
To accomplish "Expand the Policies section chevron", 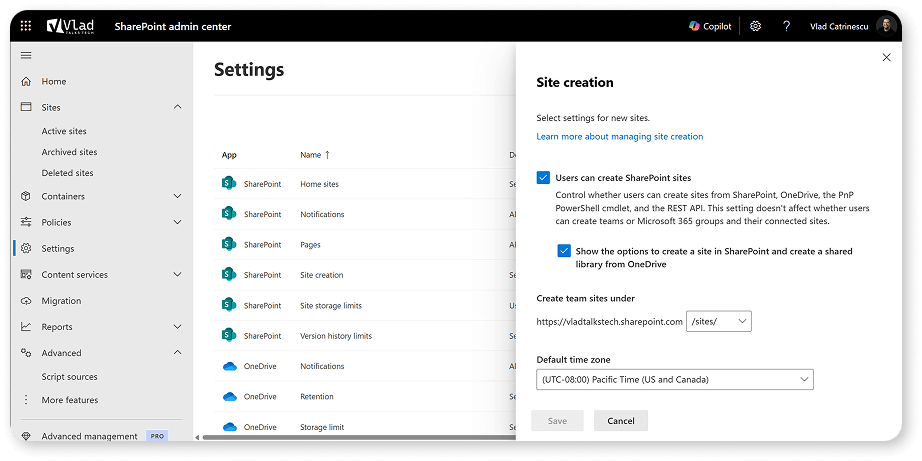I will coord(178,222).
